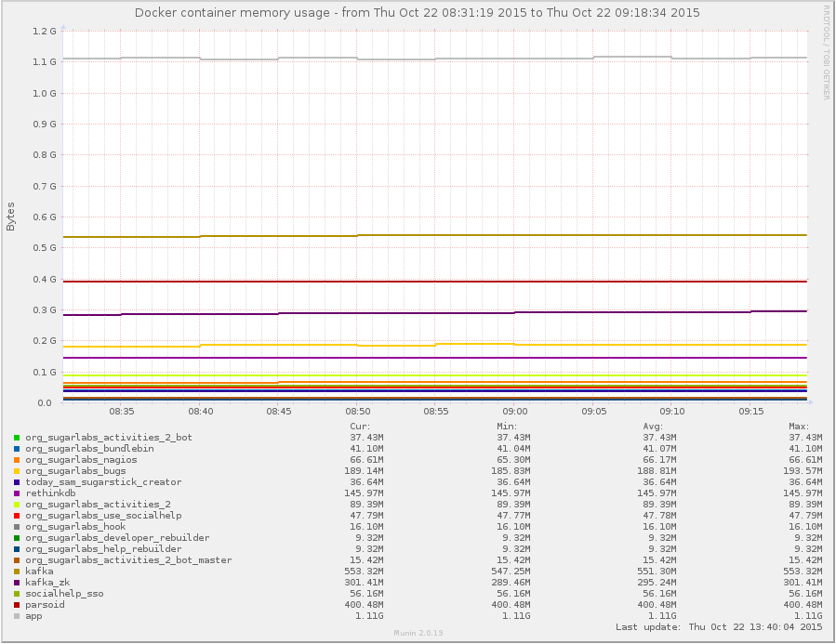
Task: Click the dark red parsoid line near 0.4 G
Action: 435,282
